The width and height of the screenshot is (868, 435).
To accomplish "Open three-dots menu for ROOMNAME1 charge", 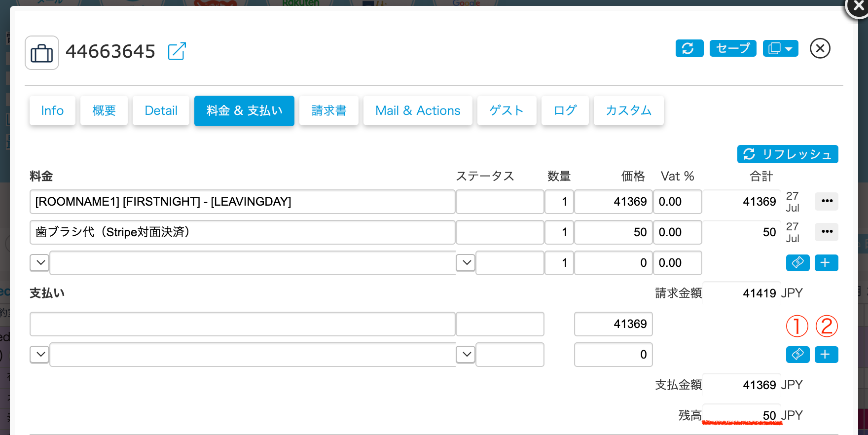I will [x=827, y=201].
